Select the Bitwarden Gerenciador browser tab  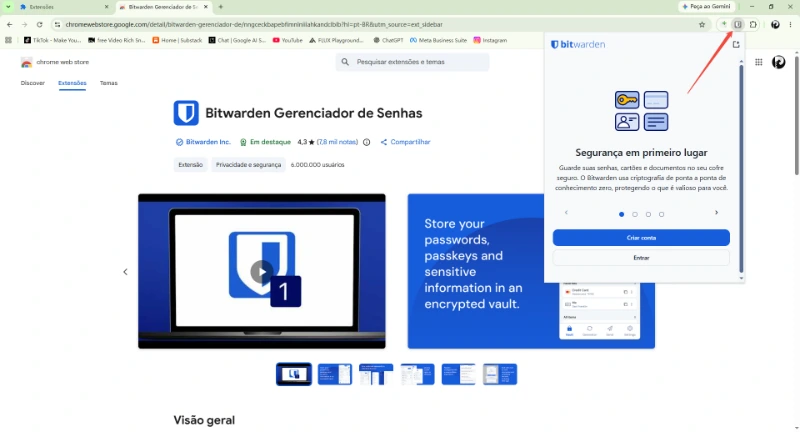click(x=164, y=7)
